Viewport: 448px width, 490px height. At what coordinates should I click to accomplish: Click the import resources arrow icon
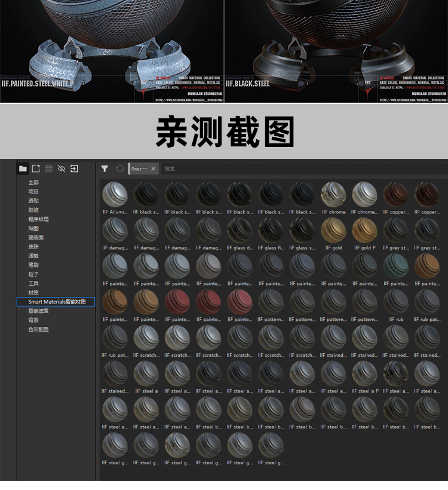tap(74, 169)
